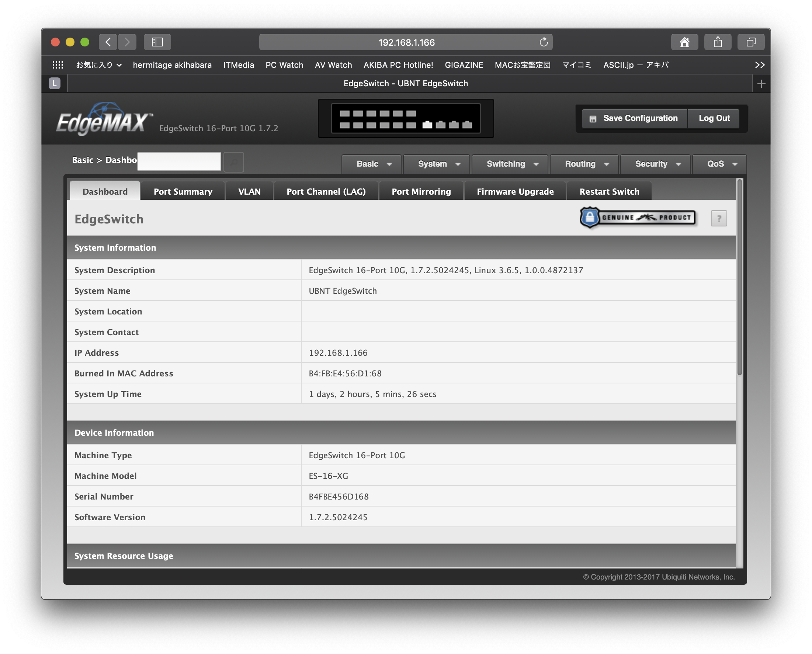Screen dimensions: 812x654
Task: Click the vertical scrollbar in content panel
Action: (x=739, y=277)
